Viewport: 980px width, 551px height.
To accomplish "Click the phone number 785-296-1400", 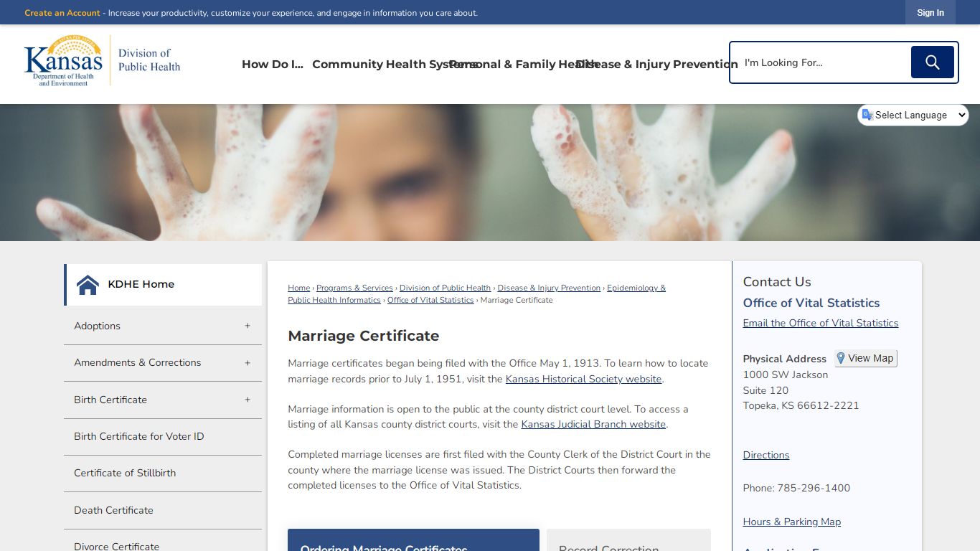I will click(x=814, y=488).
